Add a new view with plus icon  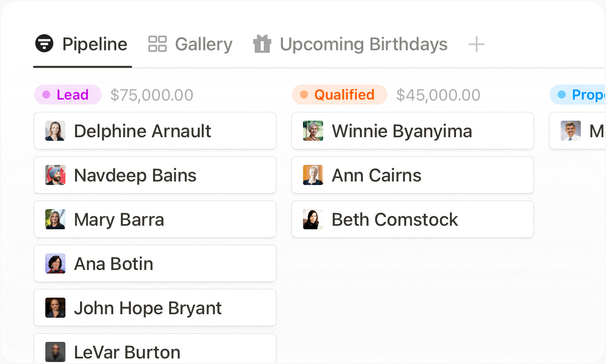[x=476, y=45]
